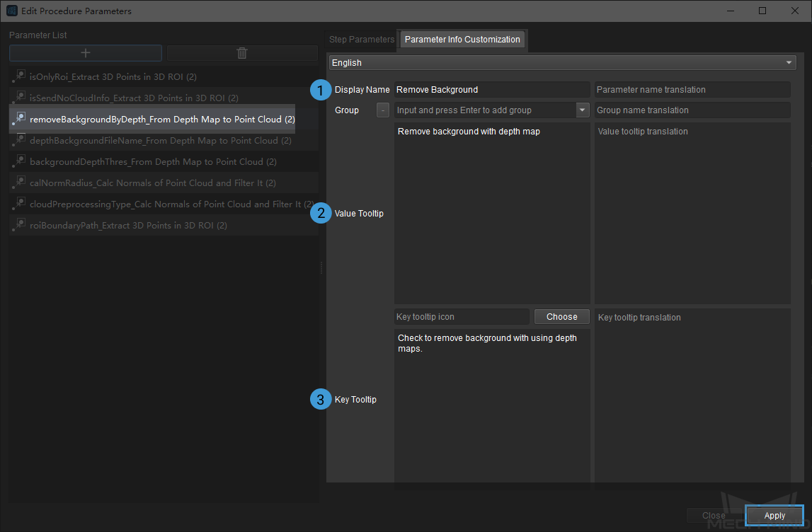Minimize the Edit Procedure Parameters window
The image size is (812, 532).
[x=730, y=11]
